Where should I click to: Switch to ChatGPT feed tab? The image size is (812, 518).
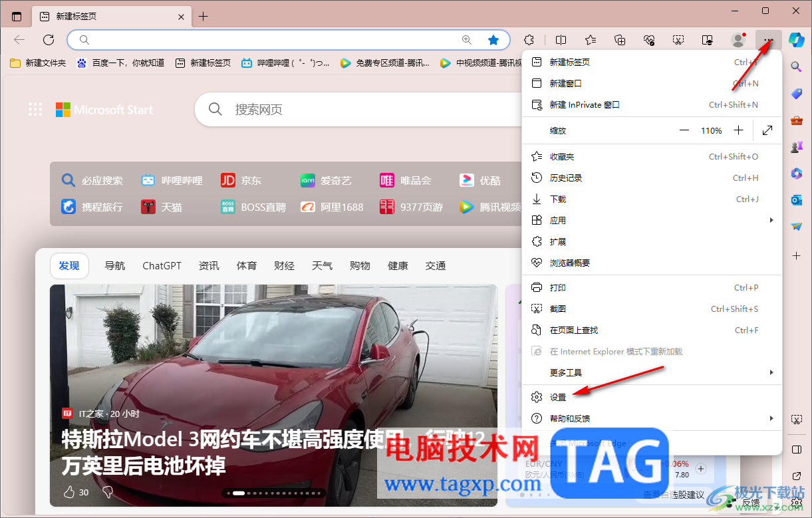point(162,266)
